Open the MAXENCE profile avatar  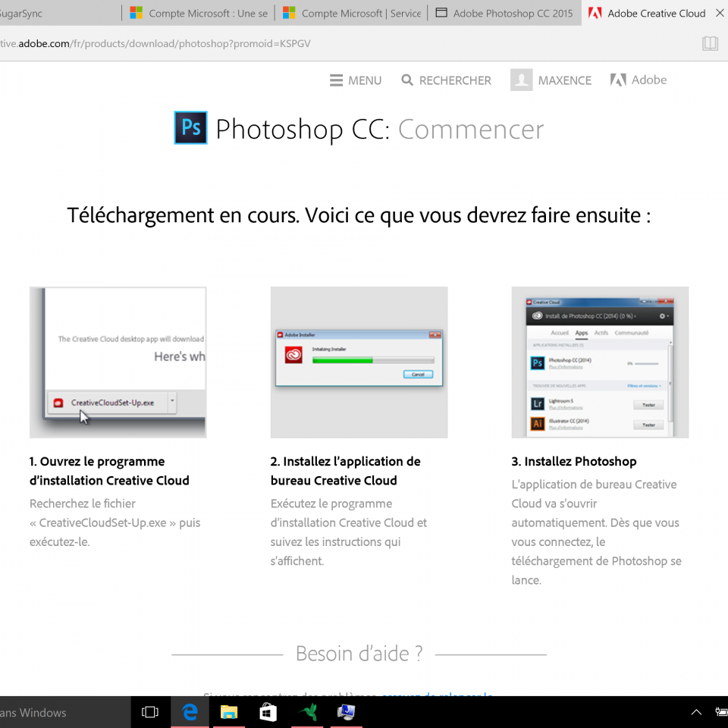click(522, 80)
